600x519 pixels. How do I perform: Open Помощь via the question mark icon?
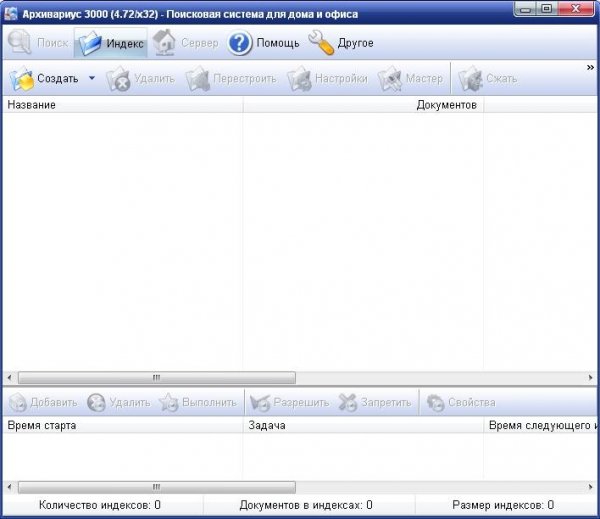[x=240, y=43]
